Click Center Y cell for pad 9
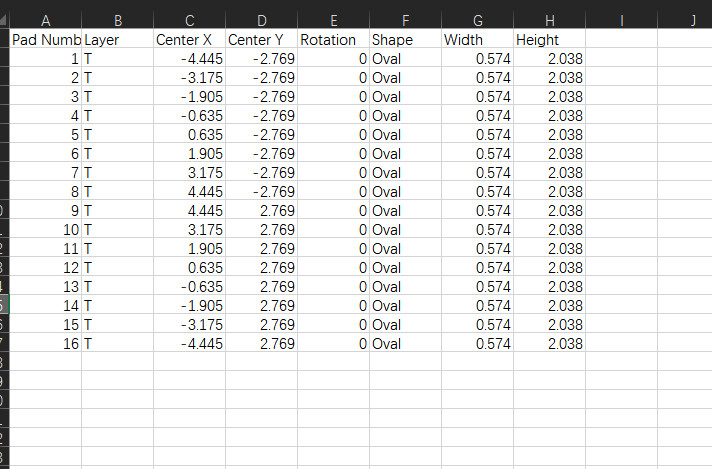712x469 pixels. tap(261, 211)
